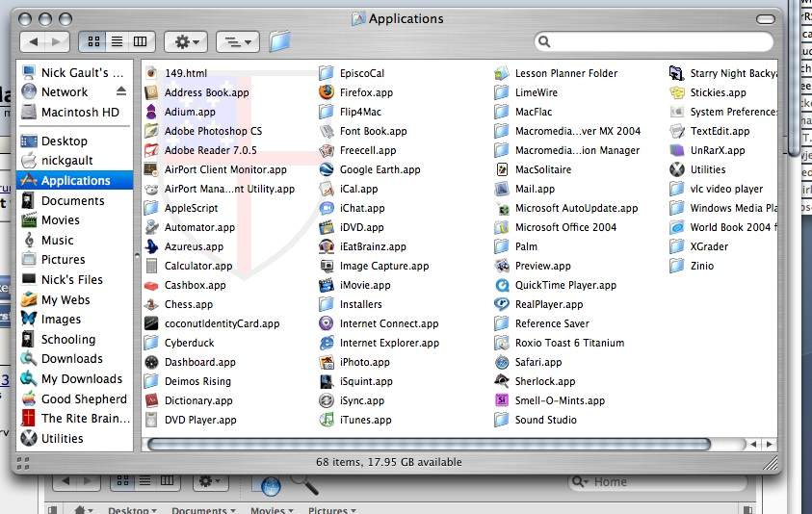Select the iDVD.app icon
The height and width of the screenshot is (514, 812).
pos(327,227)
